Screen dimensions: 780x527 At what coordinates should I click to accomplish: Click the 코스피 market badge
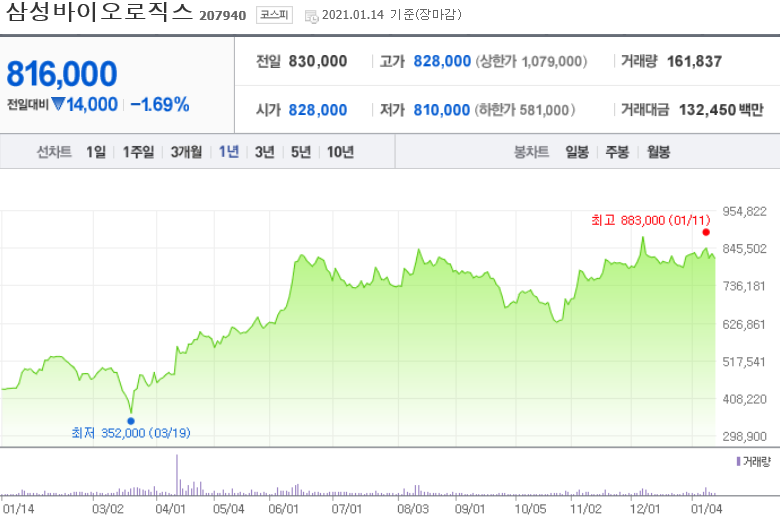pos(274,15)
